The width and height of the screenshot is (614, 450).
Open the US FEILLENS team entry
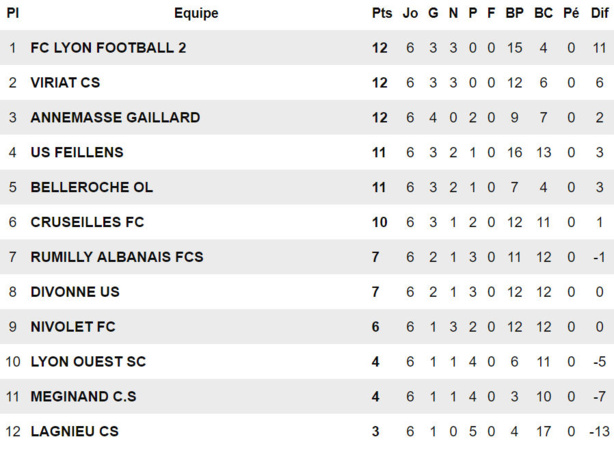(x=77, y=153)
